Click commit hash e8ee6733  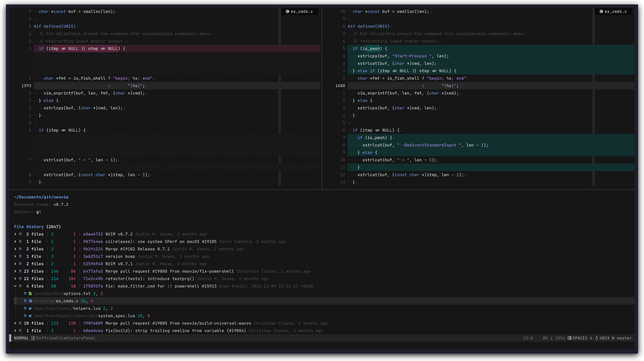point(93,234)
